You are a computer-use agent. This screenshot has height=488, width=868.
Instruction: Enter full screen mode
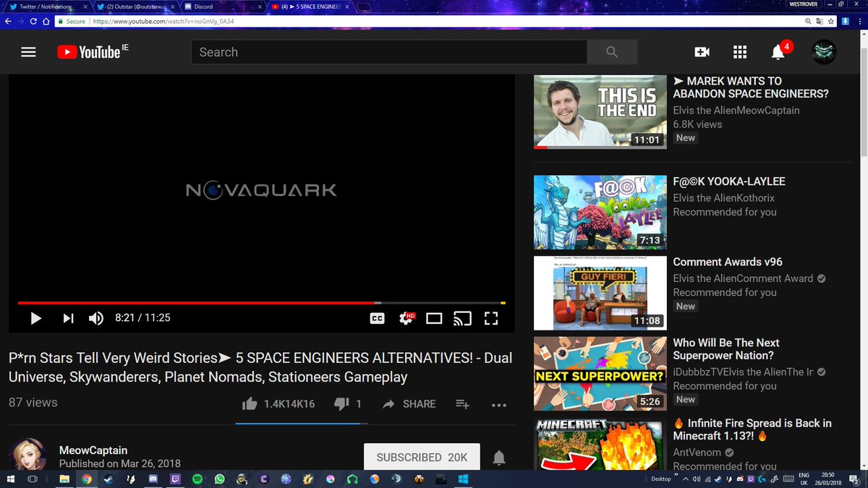coord(491,318)
